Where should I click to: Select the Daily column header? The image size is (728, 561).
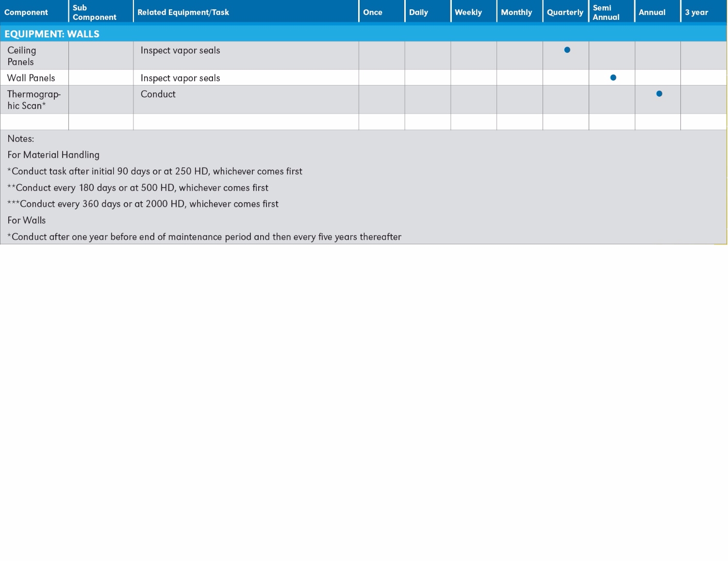point(418,13)
